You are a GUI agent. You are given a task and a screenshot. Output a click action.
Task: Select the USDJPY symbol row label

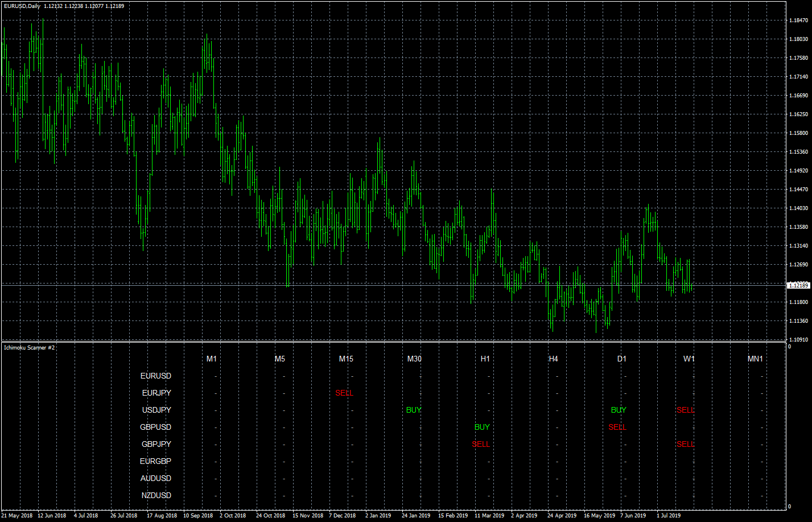point(156,410)
